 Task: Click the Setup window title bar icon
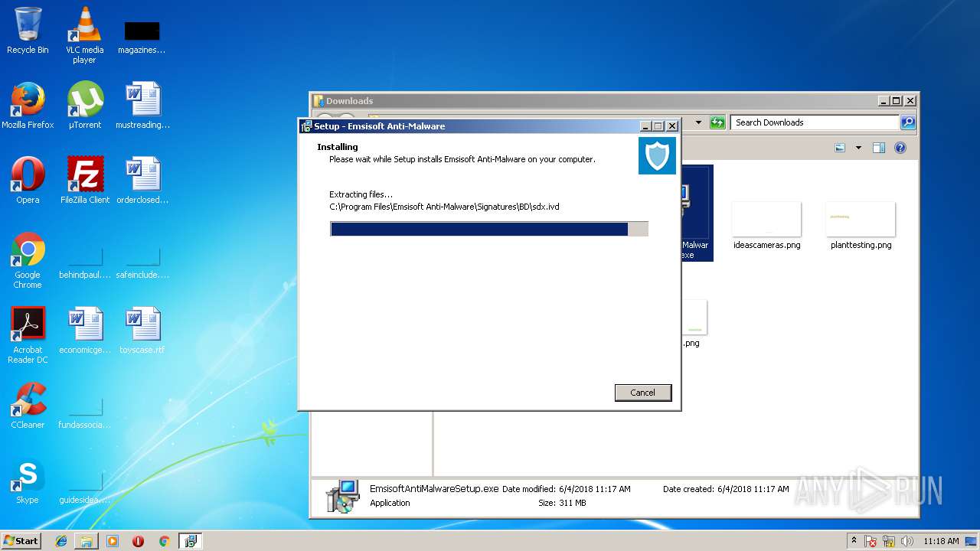[306, 126]
